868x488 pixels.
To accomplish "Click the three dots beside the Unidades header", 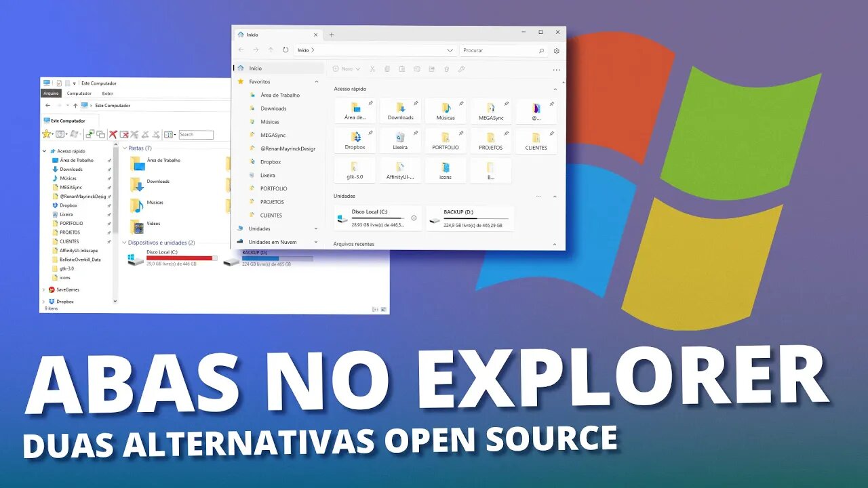I will pos(540,197).
